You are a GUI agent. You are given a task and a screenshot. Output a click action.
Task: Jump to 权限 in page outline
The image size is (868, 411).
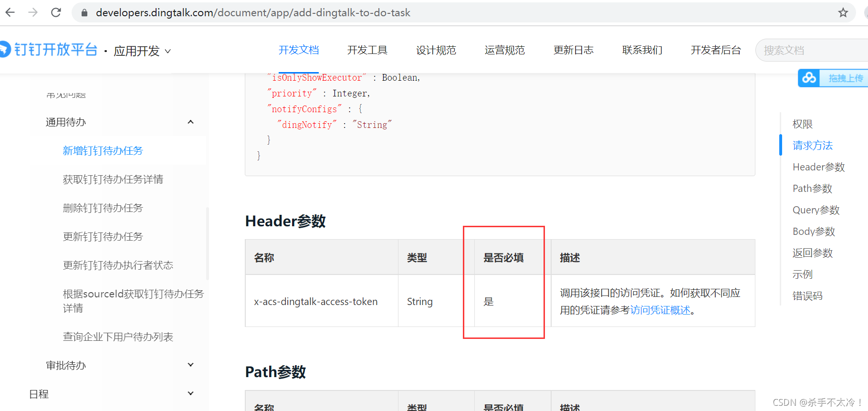(803, 124)
